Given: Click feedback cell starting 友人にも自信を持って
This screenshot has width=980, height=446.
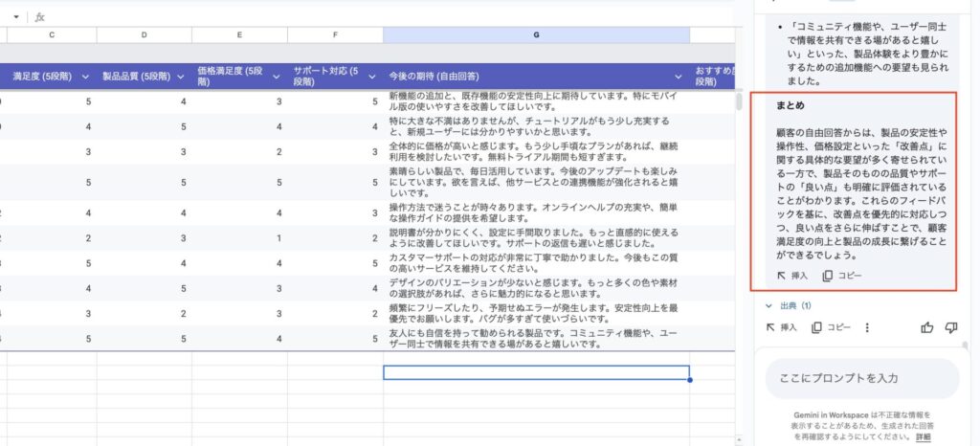Looking at the screenshot, I should click(x=536, y=339).
